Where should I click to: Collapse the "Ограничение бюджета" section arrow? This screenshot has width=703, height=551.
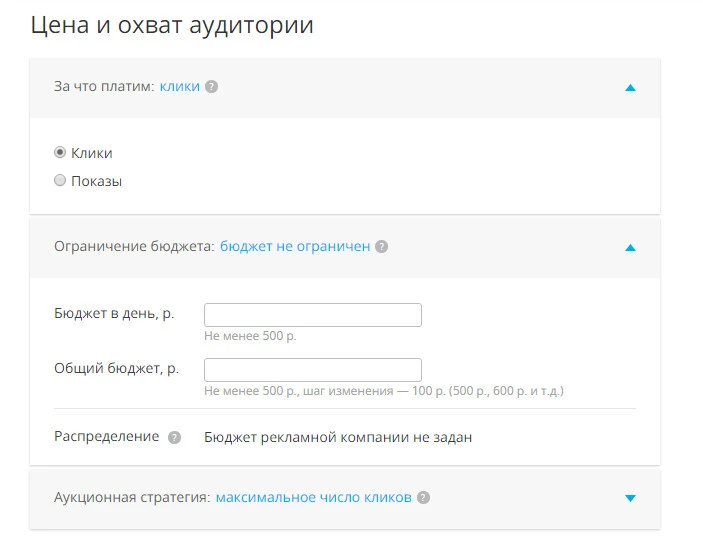(x=629, y=247)
